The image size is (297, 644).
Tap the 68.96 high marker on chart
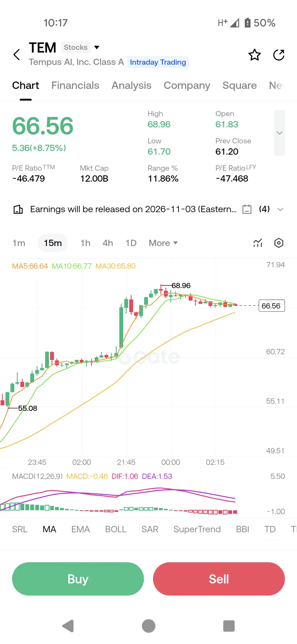pyautogui.click(x=181, y=286)
